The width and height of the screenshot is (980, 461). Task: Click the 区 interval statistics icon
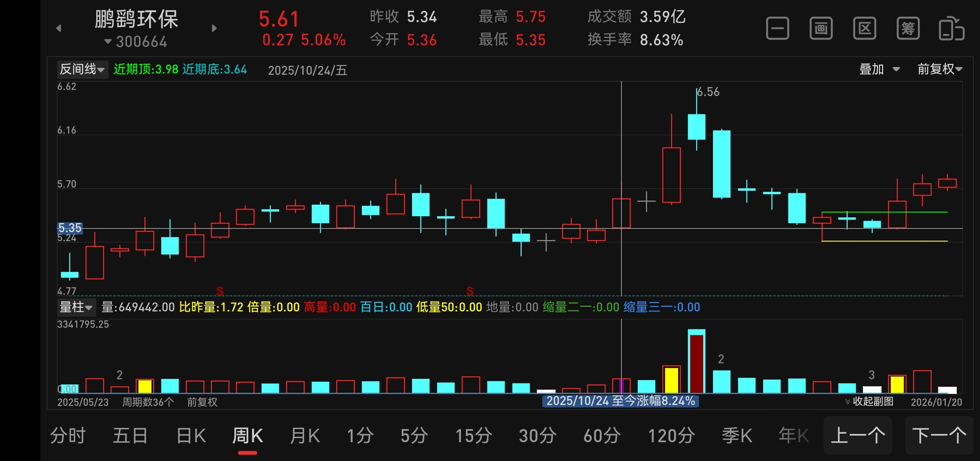pyautogui.click(x=864, y=29)
